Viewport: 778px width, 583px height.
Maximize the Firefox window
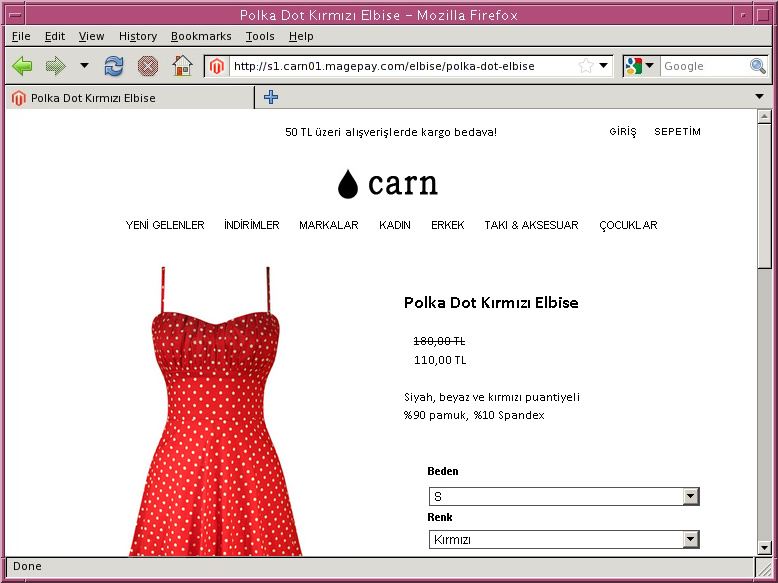click(763, 15)
